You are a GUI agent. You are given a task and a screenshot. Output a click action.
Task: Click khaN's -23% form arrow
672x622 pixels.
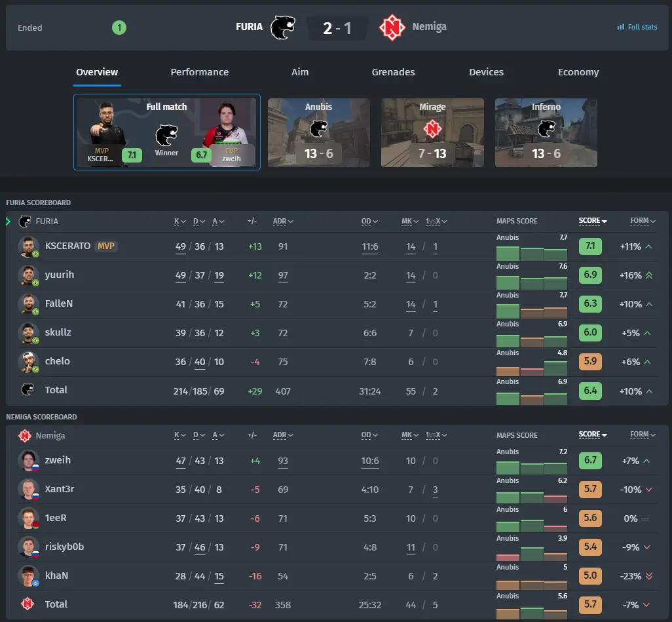(x=649, y=575)
